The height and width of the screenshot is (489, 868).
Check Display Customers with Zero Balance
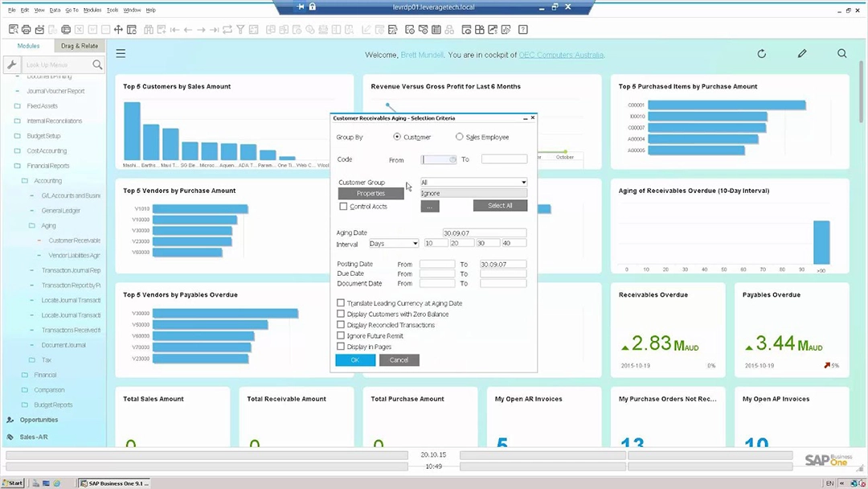click(341, 314)
